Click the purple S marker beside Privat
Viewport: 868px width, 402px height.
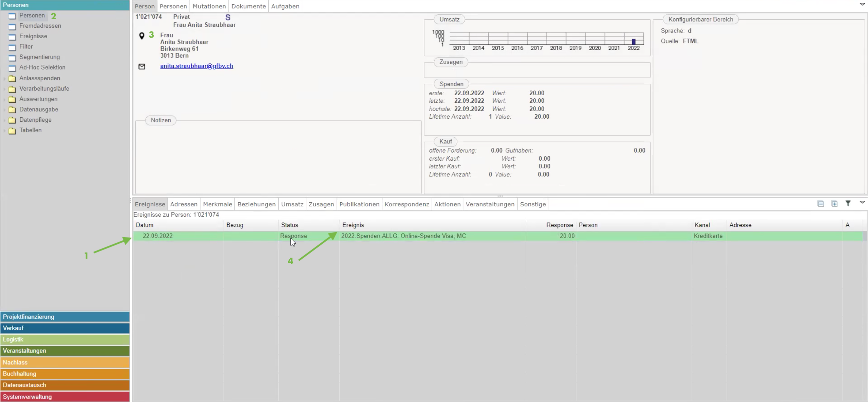[x=228, y=17]
